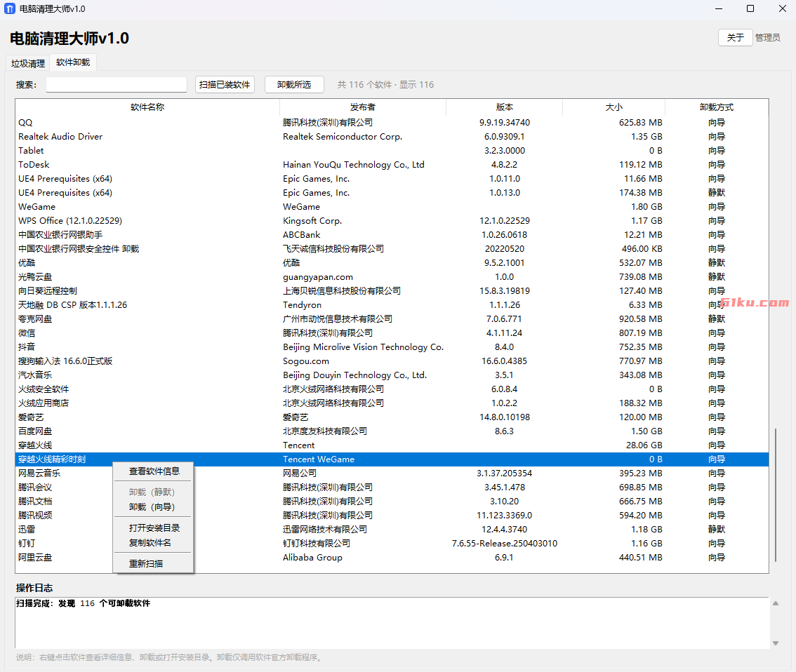Viewport: 796px width, 672px height.
Task: Click version 1.0.13.0 of UE4 Prerequisites
Action: [x=505, y=193]
